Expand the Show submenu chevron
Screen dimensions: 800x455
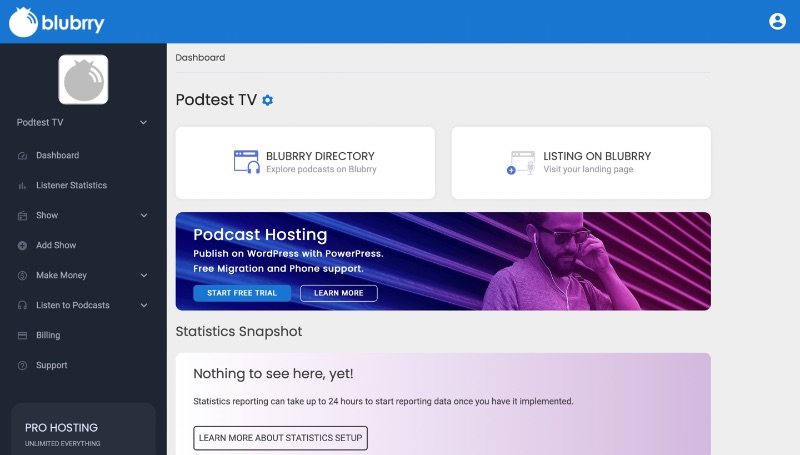pos(144,215)
